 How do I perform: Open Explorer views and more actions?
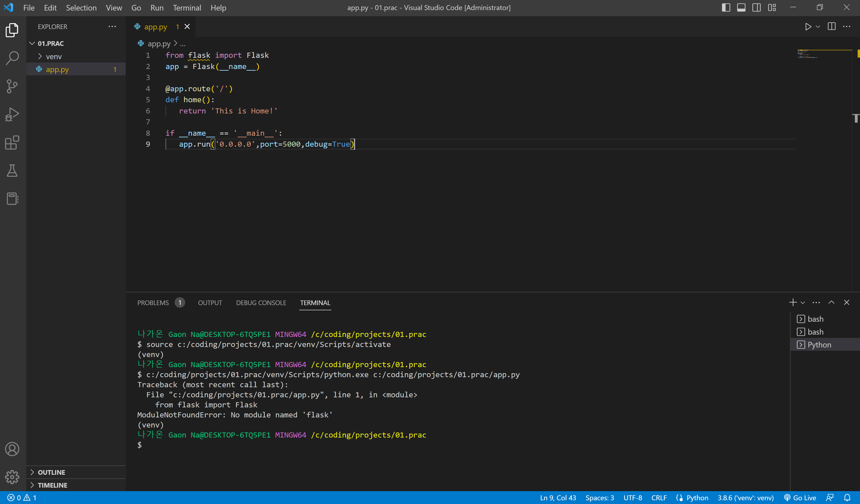coord(112,27)
